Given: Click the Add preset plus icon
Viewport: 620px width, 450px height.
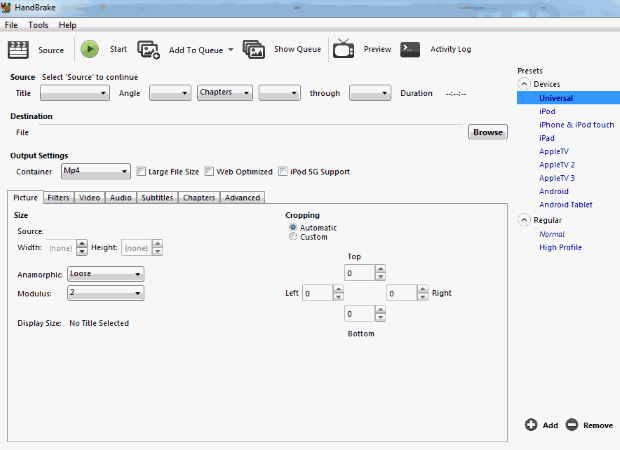Looking at the screenshot, I should pyautogui.click(x=531, y=425).
